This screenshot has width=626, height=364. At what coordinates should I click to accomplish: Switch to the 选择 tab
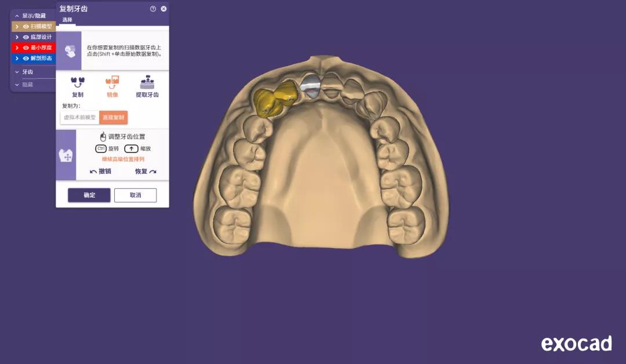point(67,20)
